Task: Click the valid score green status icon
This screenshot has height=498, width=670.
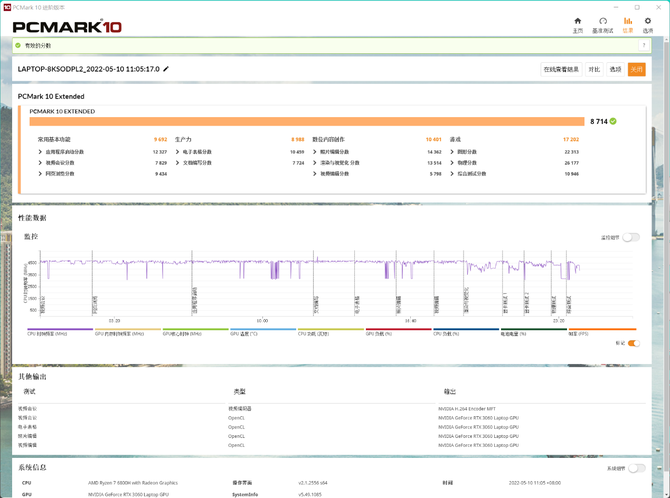Action: [x=17, y=45]
